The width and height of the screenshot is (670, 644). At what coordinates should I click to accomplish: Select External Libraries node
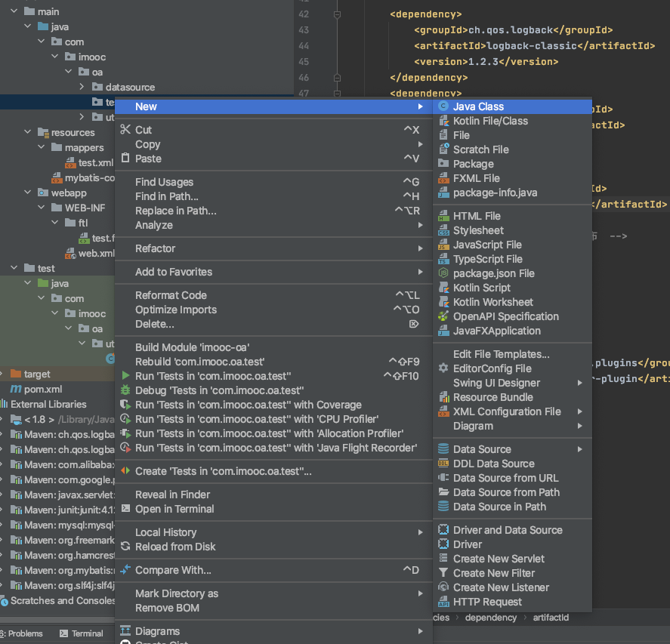click(x=48, y=404)
